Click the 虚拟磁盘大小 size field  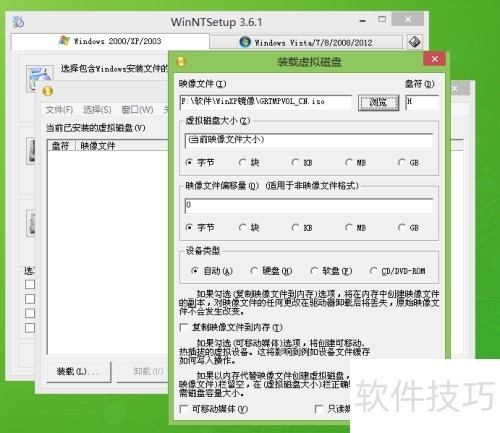[309, 141]
